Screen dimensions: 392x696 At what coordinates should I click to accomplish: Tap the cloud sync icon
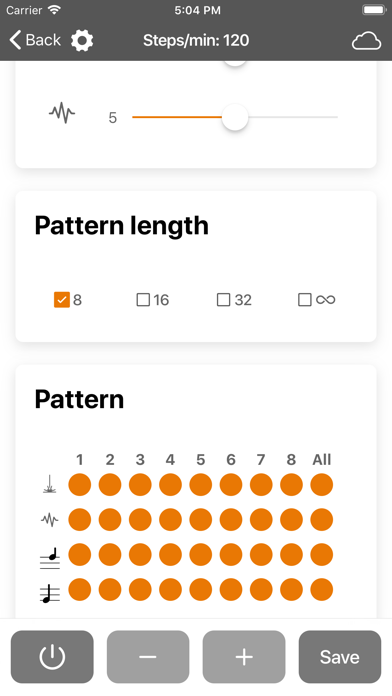(366, 41)
